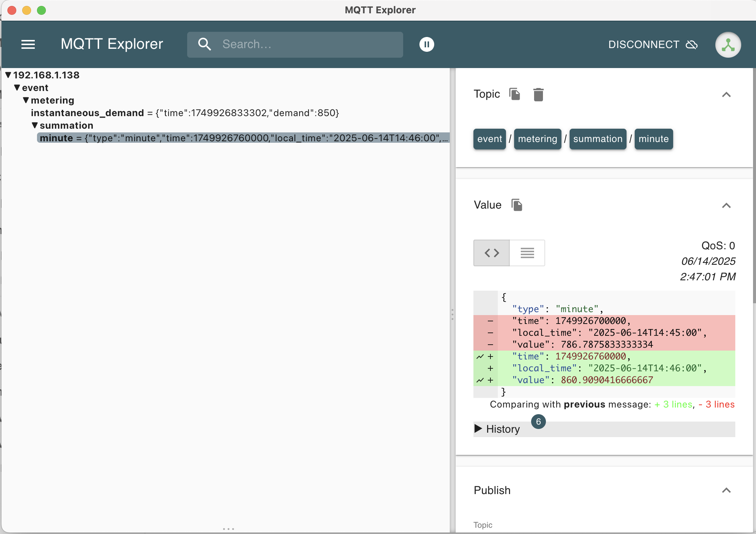Collapse the Publish panel
Image resolution: width=756 pixels, height=534 pixels.
click(726, 490)
